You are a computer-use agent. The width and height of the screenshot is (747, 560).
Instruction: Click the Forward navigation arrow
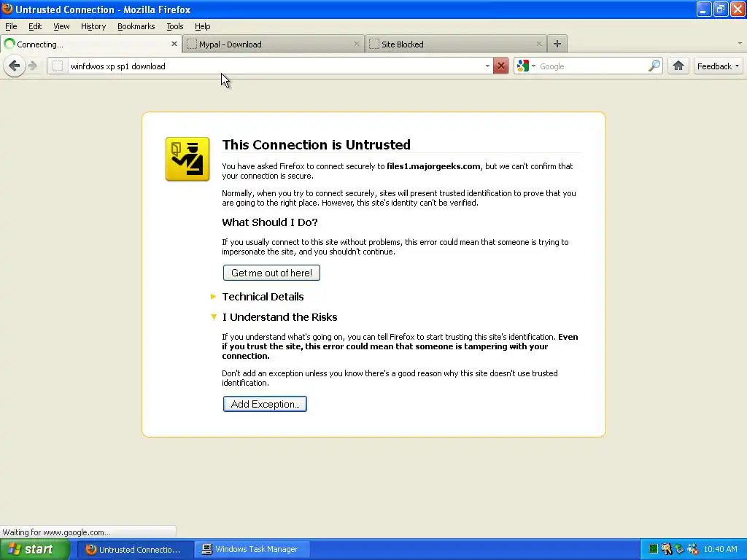(x=32, y=66)
